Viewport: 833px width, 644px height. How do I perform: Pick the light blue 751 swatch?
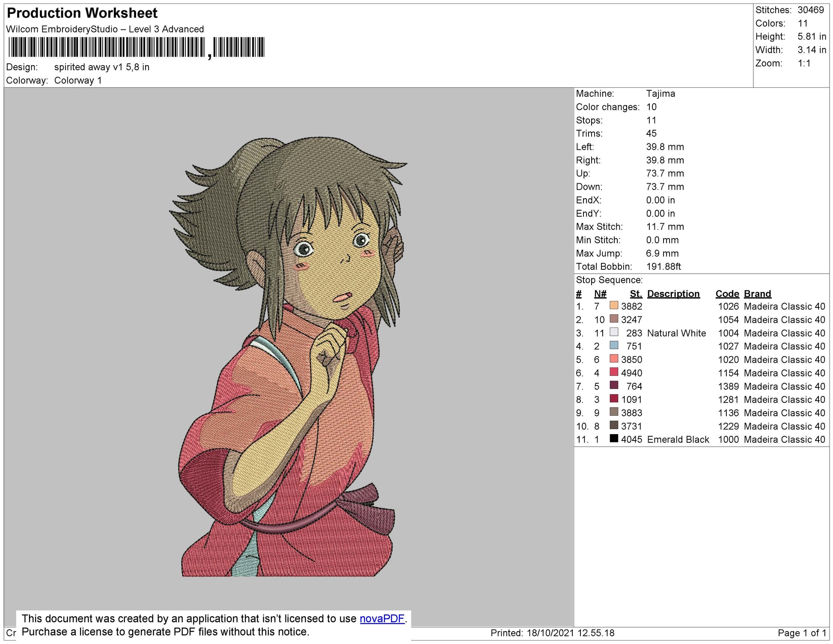tap(614, 346)
